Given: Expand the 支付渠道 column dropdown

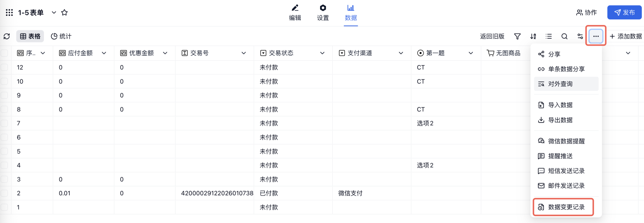Looking at the screenshot, I should 401,53.
